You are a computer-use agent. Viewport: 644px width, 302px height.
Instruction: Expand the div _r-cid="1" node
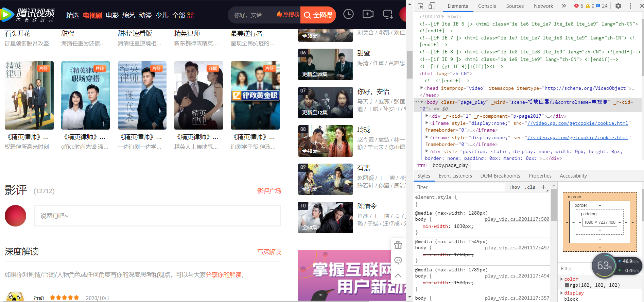[427, 116]
